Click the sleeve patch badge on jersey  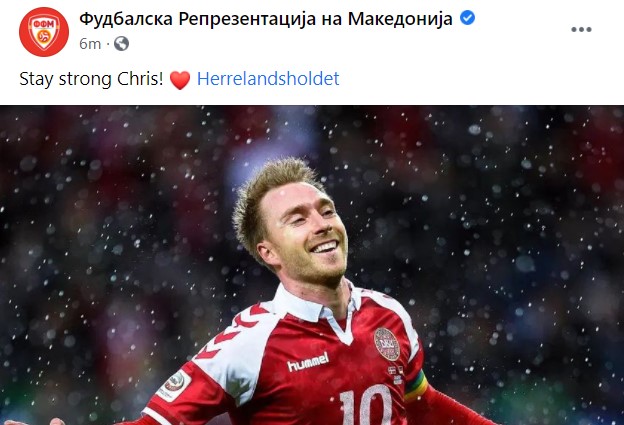click(174, 385)
